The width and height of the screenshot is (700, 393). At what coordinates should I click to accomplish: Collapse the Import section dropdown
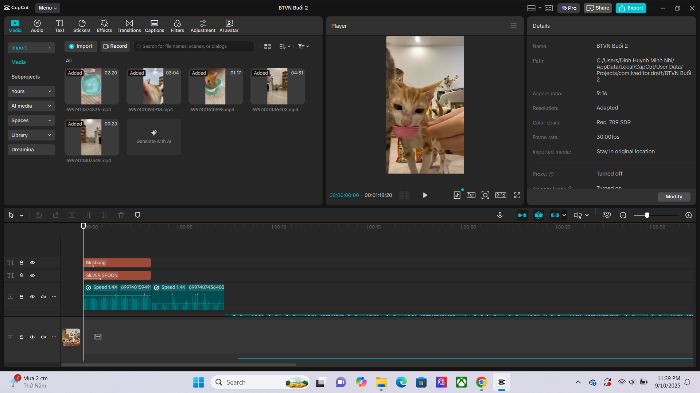[x=31, y=47]
